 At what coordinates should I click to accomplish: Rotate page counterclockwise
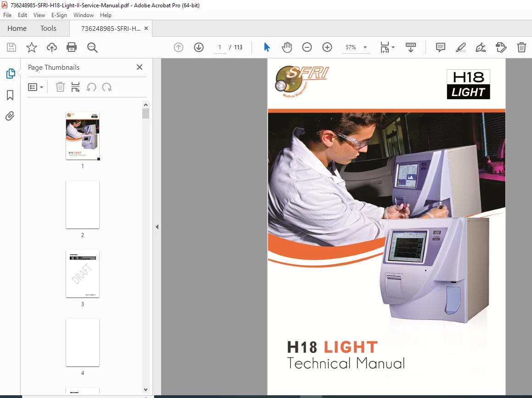tap(91, 87)
